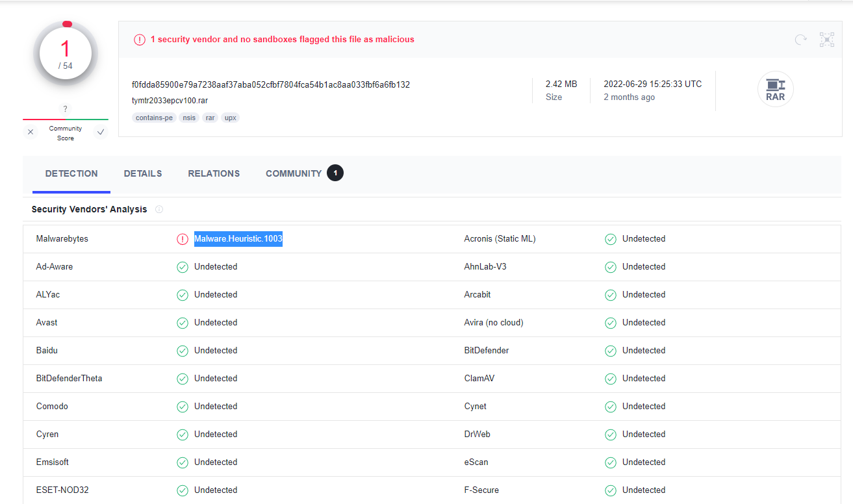The width and height of the screenshot is (853, 504).
Task: Click the ClamAV vendor name
Action: point(479,379)
